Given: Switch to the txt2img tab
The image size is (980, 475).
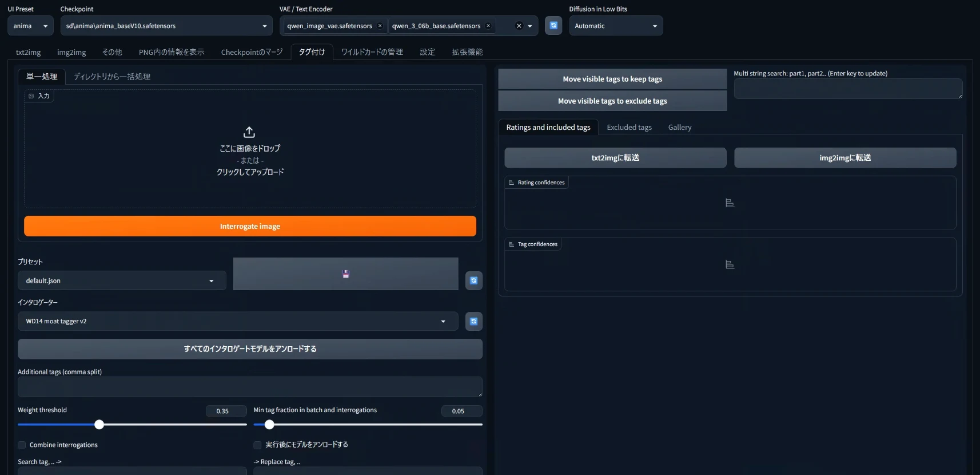Looking at the screenshot, I should click(28, 52).
